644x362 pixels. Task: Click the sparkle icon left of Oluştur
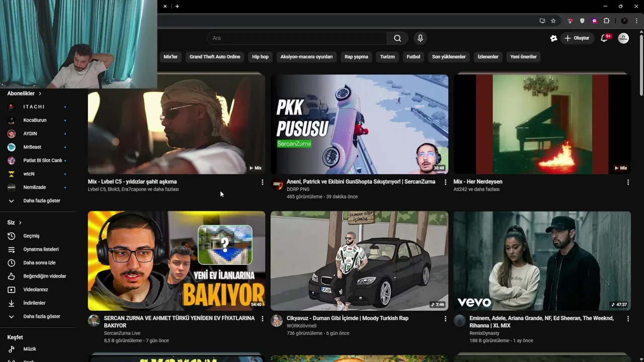[553, 38]
